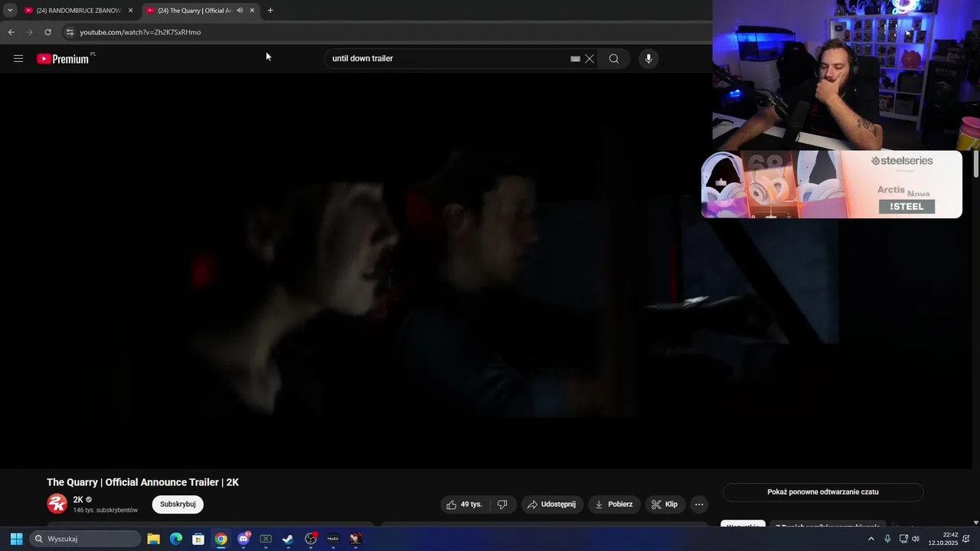This screenshot has height=551, width=980.
Task: Open Xbox Game Bar taskbar icon
Action: (x=266, y=539)
